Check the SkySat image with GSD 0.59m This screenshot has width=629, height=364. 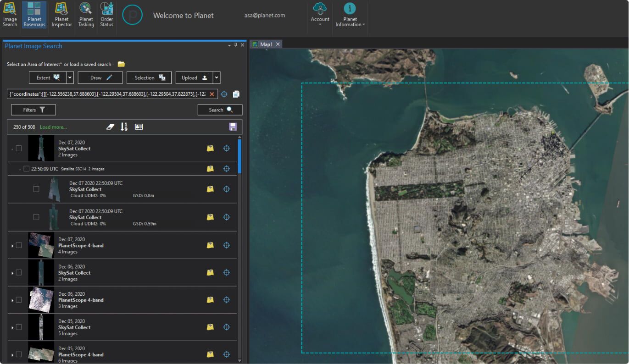36,216
